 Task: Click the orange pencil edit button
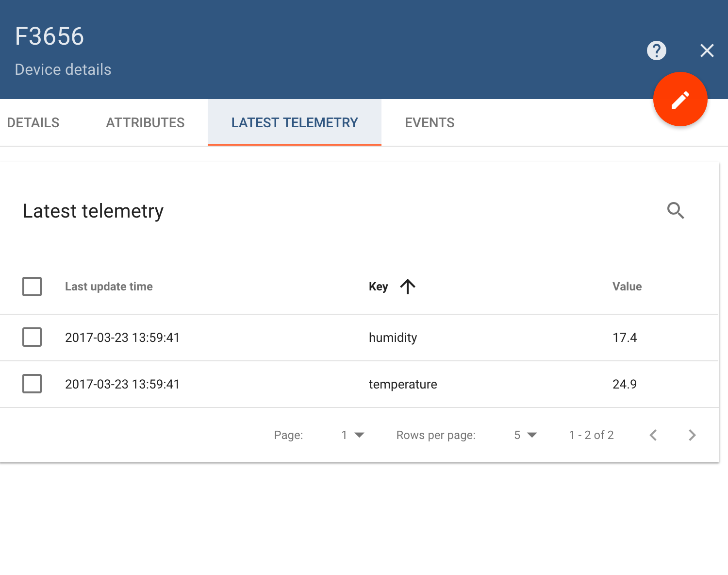pos(680,100)
